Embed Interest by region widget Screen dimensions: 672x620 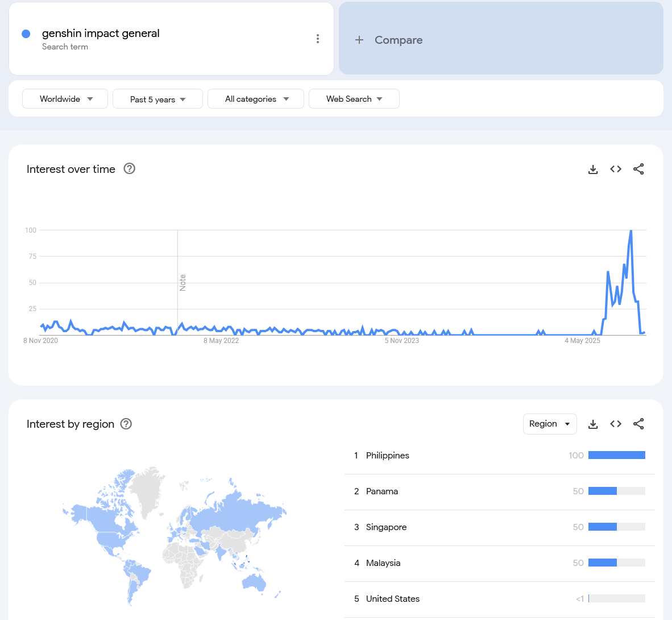coord(616,424)
